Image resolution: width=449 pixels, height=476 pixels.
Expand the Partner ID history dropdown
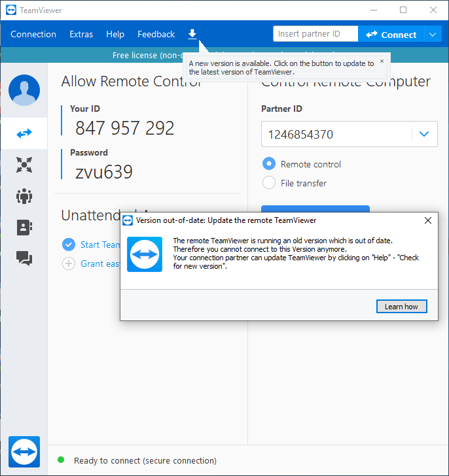(424, 134)
